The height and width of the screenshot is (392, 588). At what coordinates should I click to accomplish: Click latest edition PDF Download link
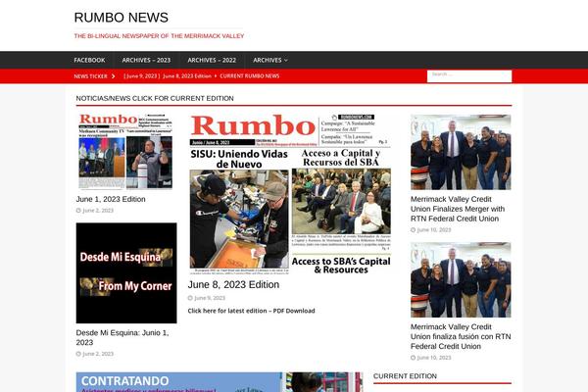click(251, 311)
